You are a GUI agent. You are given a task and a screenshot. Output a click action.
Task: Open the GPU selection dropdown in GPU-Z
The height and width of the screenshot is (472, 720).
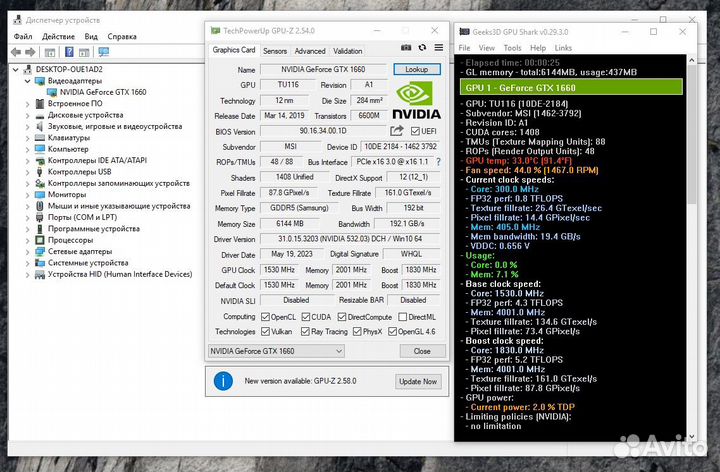276,351
